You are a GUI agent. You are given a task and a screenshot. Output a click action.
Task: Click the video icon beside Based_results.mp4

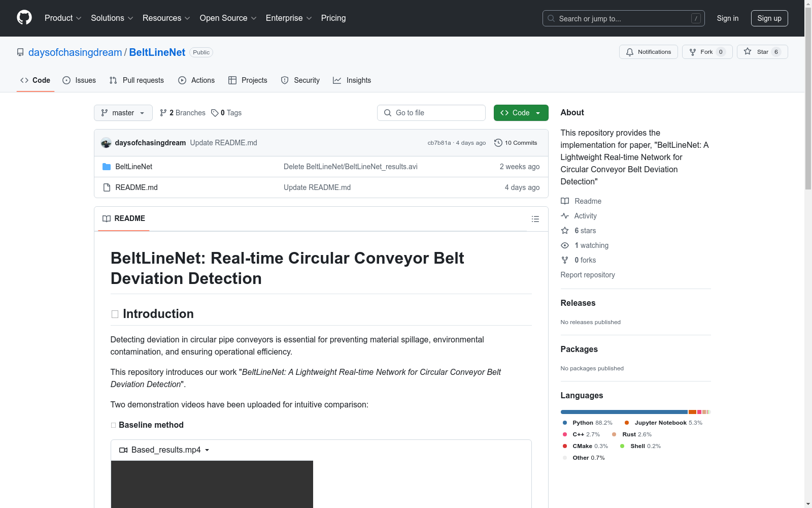coord(123,450)
